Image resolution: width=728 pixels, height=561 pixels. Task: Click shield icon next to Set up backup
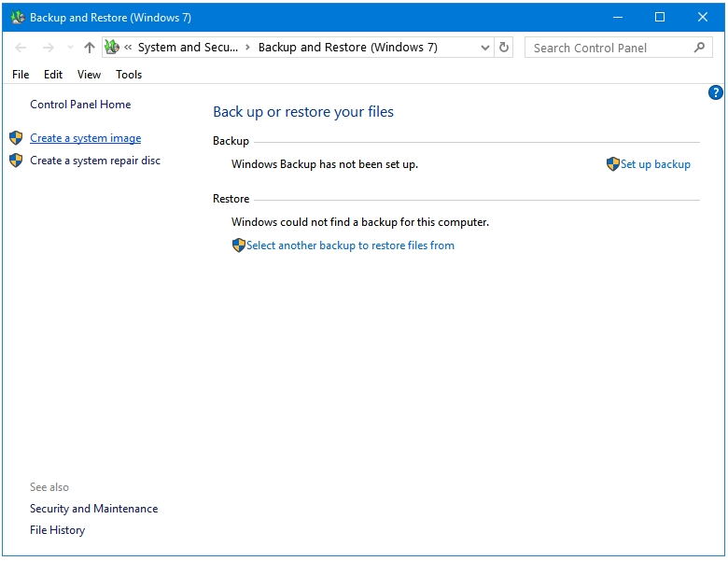613,164
